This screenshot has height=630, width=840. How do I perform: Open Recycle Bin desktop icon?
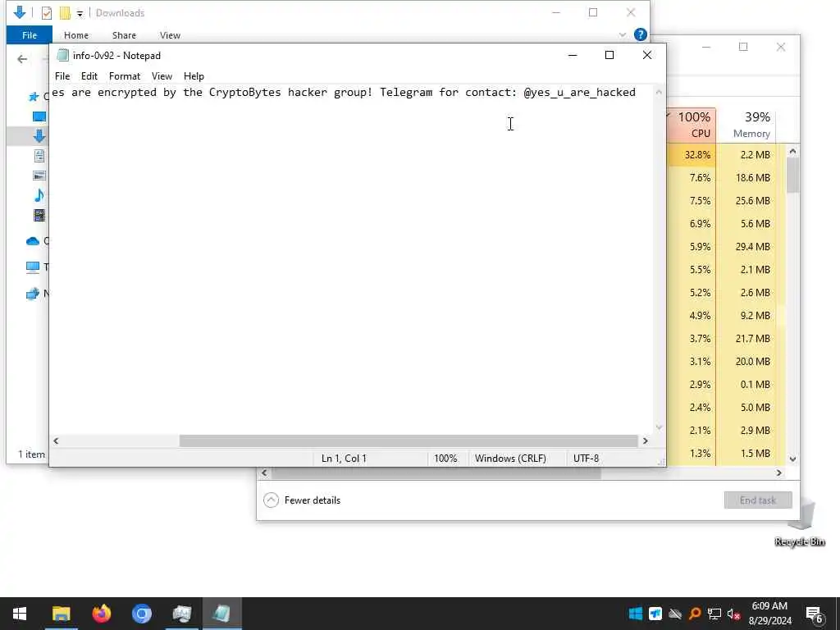coord(799,523)
